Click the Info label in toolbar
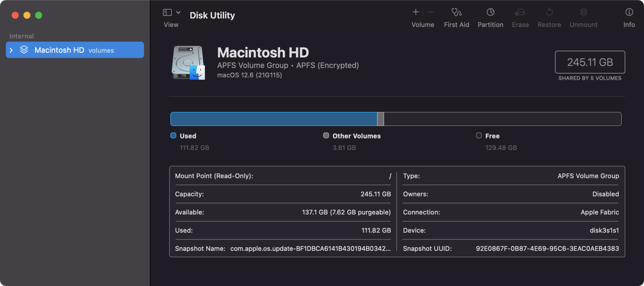 pyautogui.click(x=629, y=25)
